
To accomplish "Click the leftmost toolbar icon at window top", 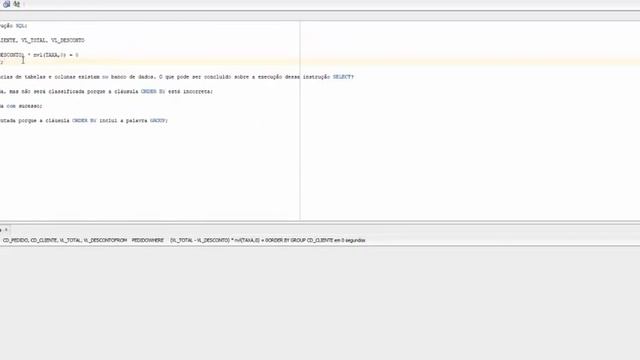I will pyautogui.click(x=6, y=4).
